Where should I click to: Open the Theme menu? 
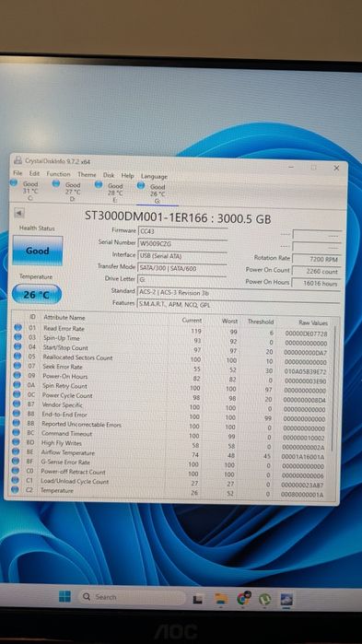[87, 174]
